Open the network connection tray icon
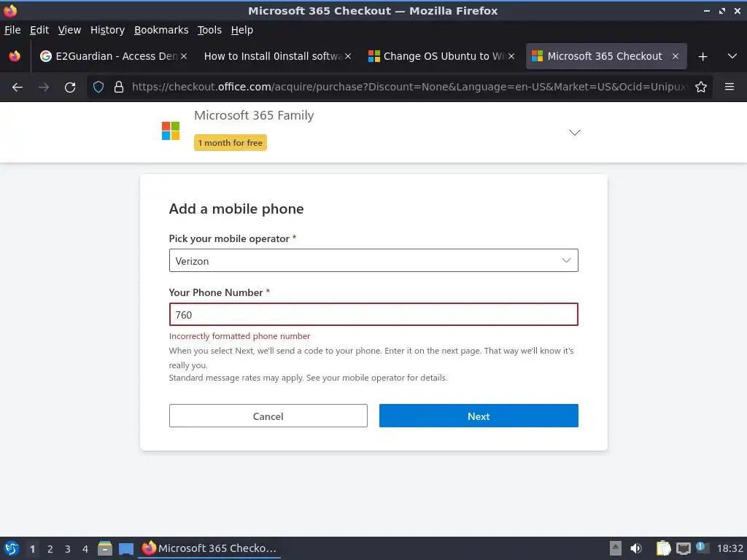This screenshot has height=560, width=747. [683, 548]
